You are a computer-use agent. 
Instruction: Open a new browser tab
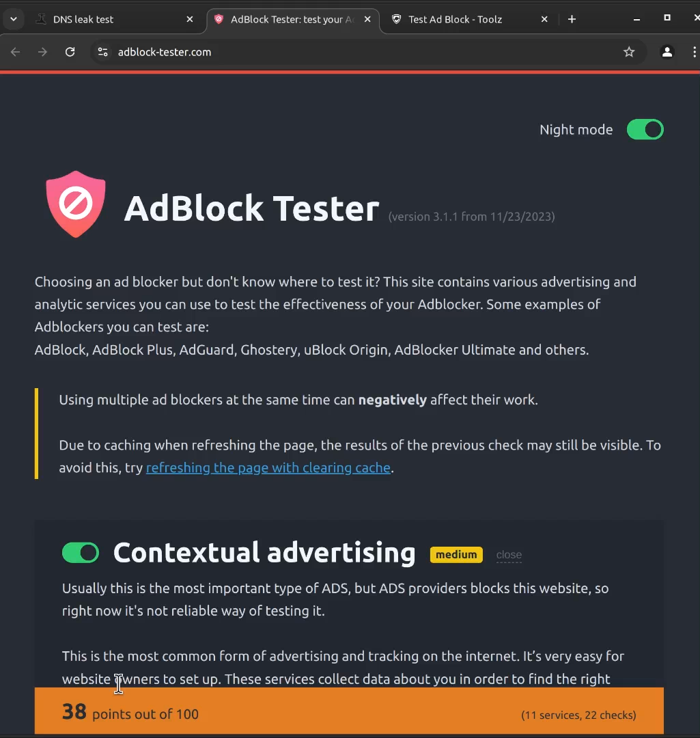572,19
